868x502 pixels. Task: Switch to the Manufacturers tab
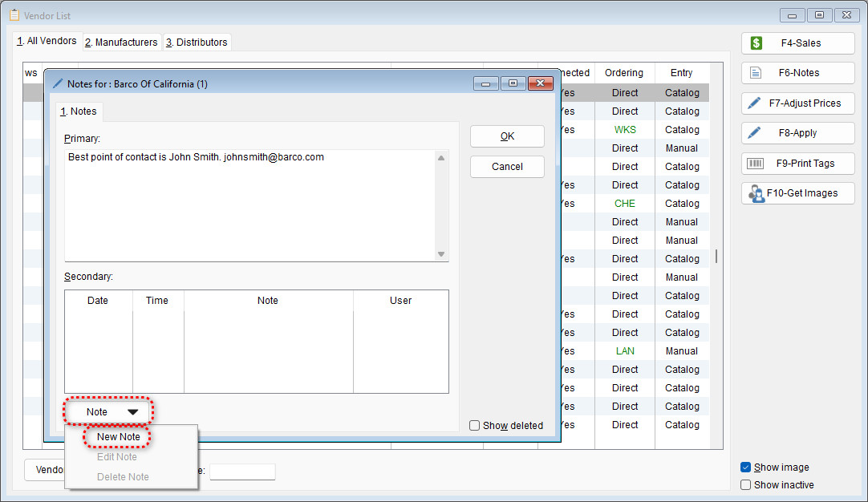[x=121, y=43]
